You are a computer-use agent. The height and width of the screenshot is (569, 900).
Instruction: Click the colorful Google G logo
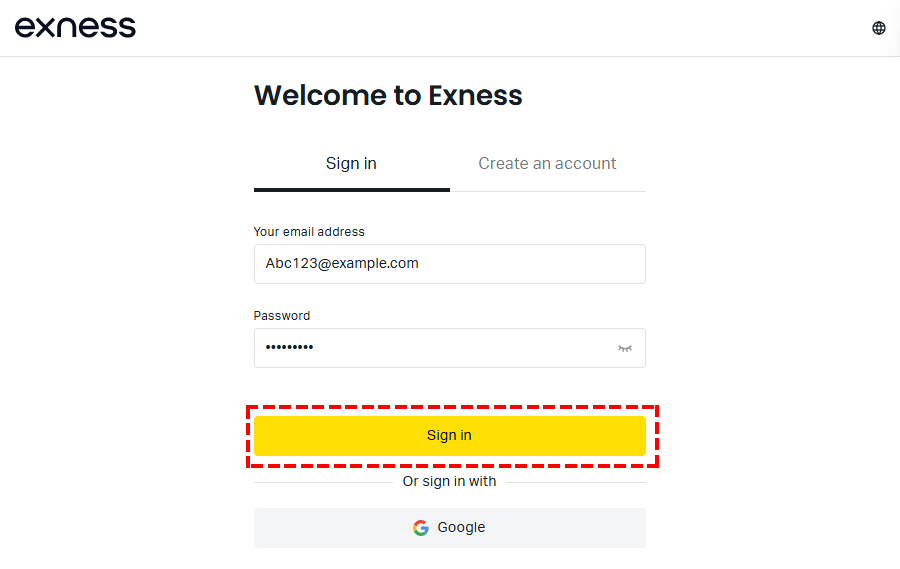[421, 528]
